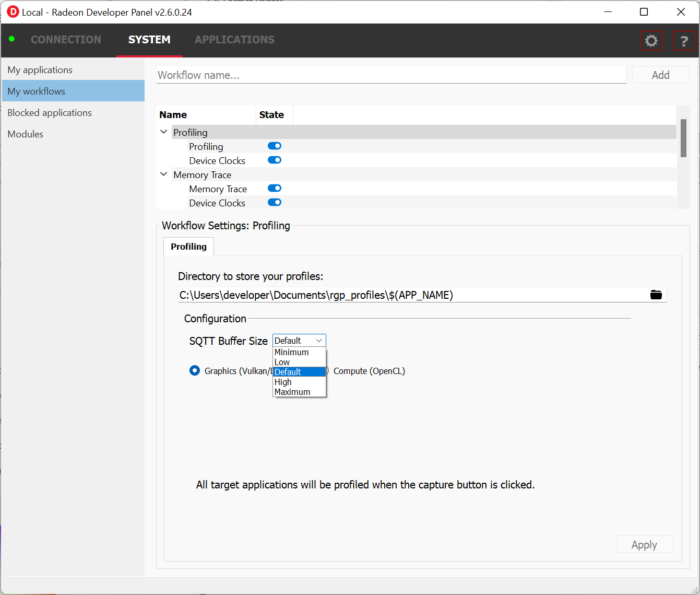Click the 'Configuration' section label
This screenshot has height=595, width=700.
click(x=215, y=318)
